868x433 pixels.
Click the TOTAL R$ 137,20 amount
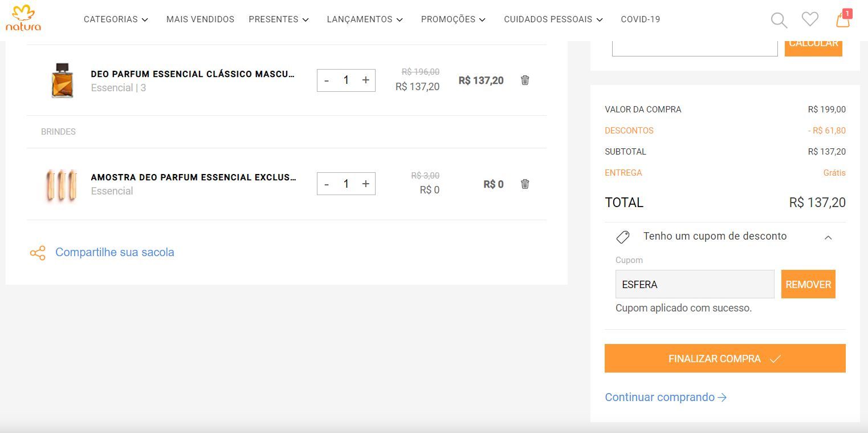pos(817,203)
